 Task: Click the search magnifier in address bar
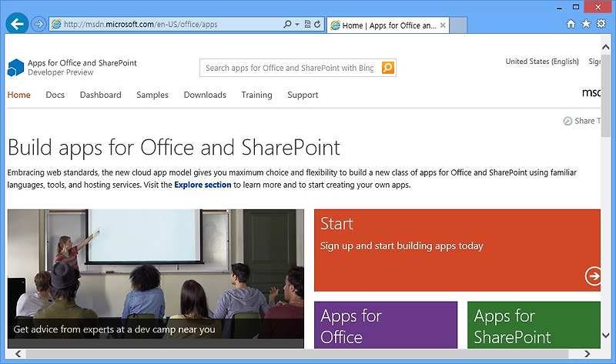click(x=287, y=25)
